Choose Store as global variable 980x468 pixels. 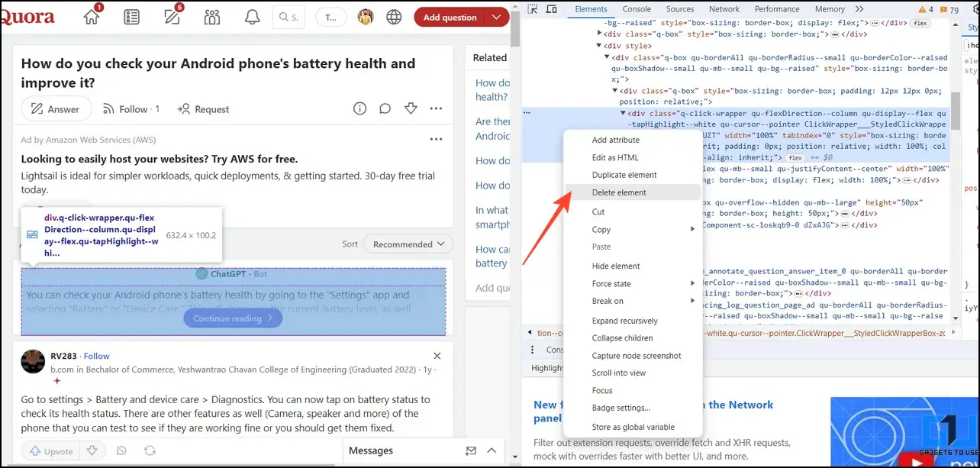click(633, 427)
